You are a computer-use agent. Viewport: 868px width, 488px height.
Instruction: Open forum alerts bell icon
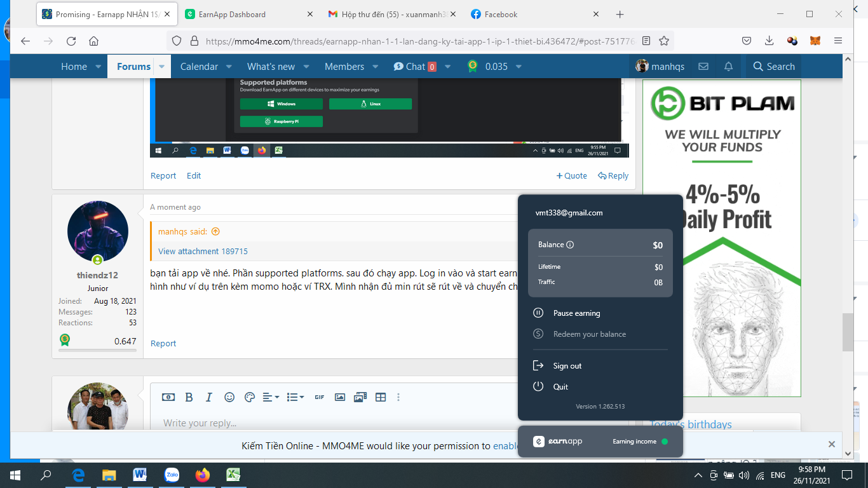(729, 66)
